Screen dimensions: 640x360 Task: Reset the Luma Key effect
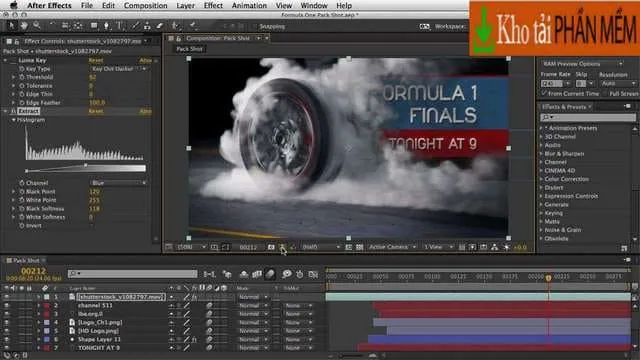(x=96, y=60)
